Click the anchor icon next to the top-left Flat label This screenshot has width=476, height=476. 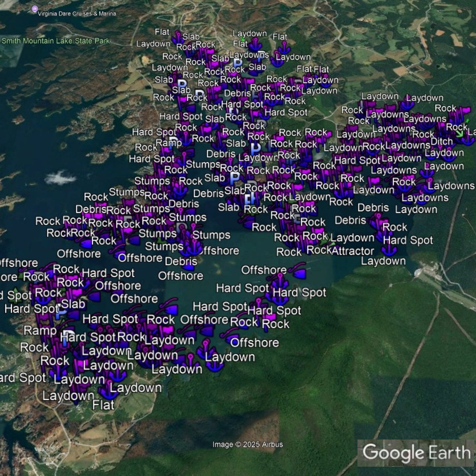[178, 37]
